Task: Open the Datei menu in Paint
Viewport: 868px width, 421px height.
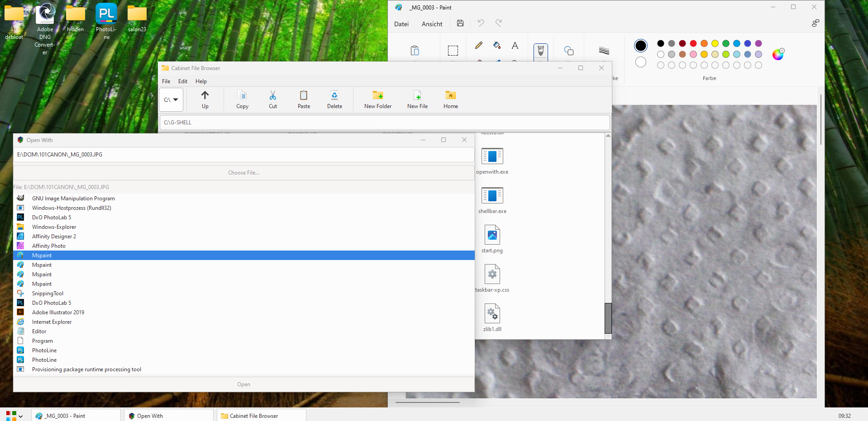Action: coord(401,24)
